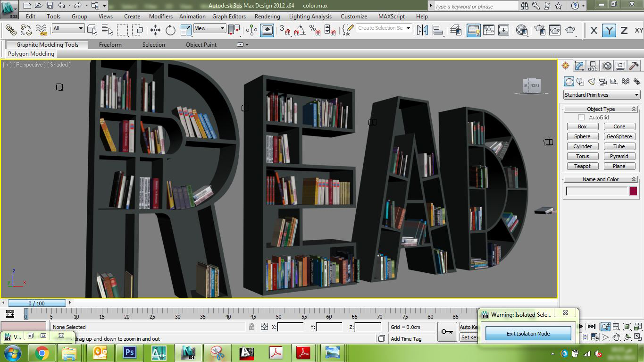The image size is (644, 362).
Task: Open the View coordinate system dropdown
Action: (x=209, y=28)
